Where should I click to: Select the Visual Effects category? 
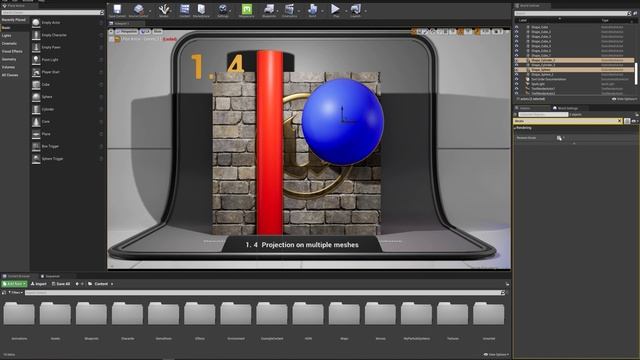[x=12, y=51]
